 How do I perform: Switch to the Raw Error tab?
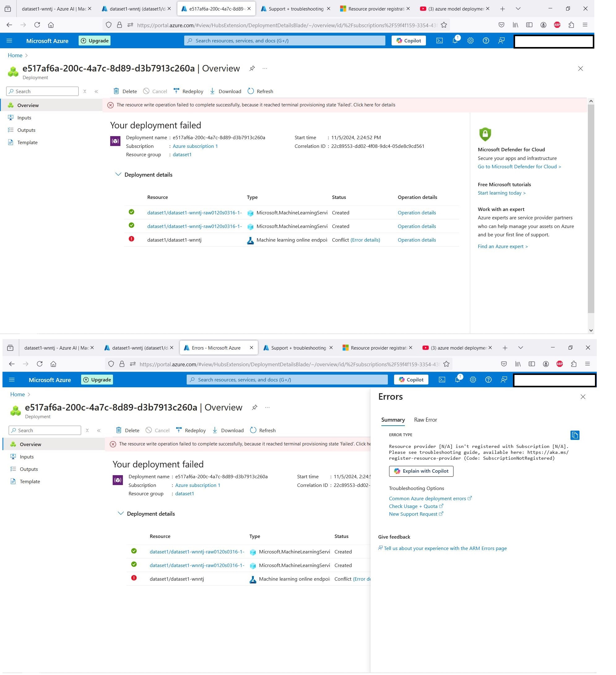[x=425, y=420]
